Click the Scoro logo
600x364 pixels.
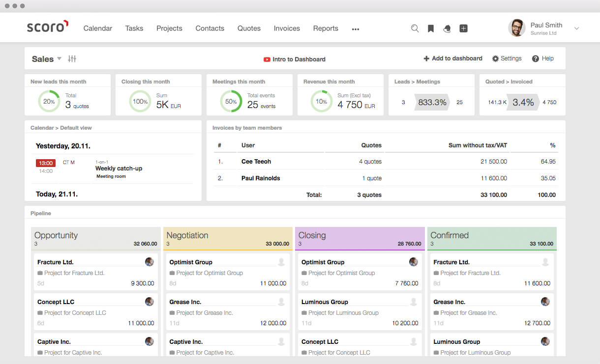point(48,27)
